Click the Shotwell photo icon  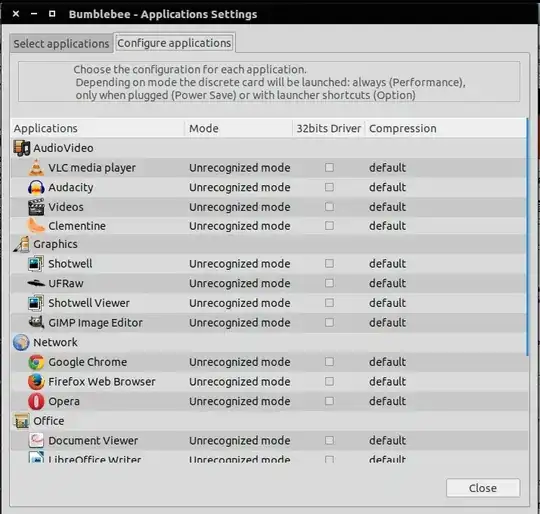pyautogui.click(x=36, y=264)
